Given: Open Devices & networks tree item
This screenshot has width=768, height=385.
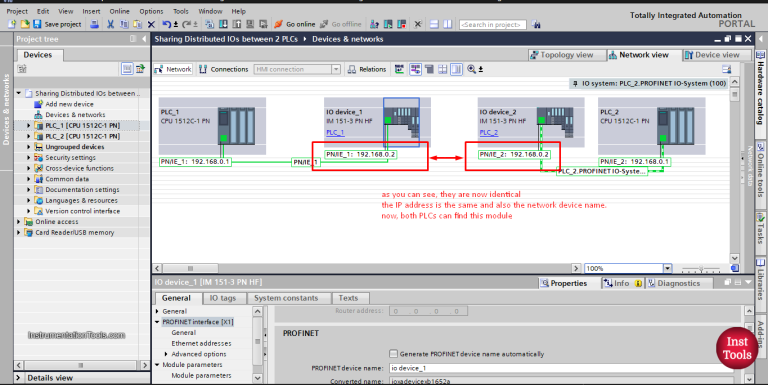Looking at the screenshot, I should 75,115.
